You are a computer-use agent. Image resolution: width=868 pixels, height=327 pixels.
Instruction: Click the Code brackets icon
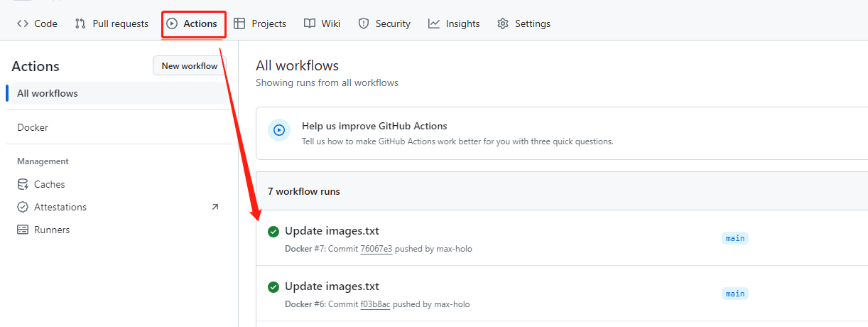[23, 23]
